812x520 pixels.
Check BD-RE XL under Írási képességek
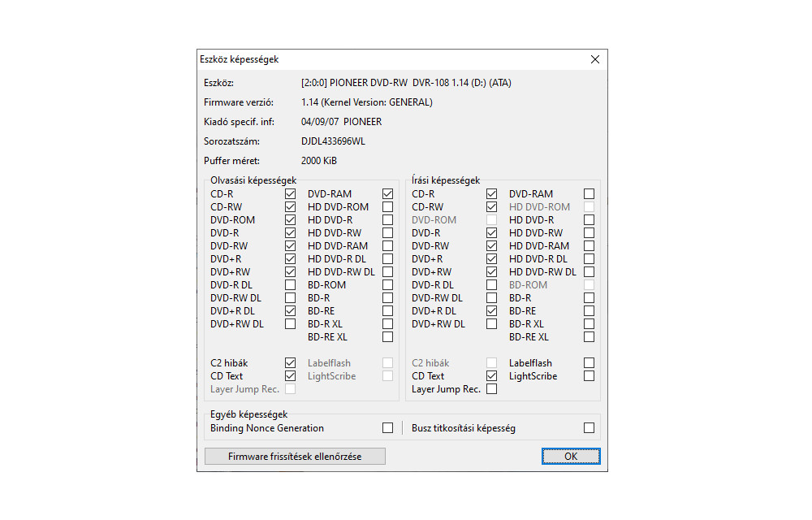pyautogui.click(x=589, y=337)
